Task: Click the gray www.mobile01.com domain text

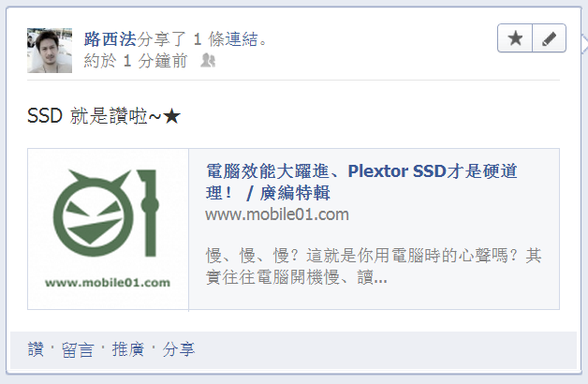Action: [277, 214]
